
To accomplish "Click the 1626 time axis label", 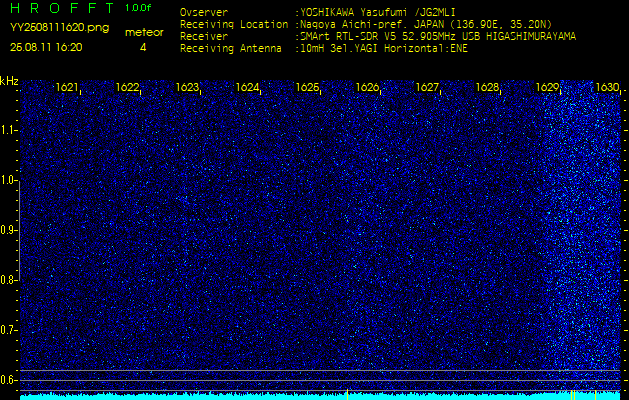I will tap(367, 87).
